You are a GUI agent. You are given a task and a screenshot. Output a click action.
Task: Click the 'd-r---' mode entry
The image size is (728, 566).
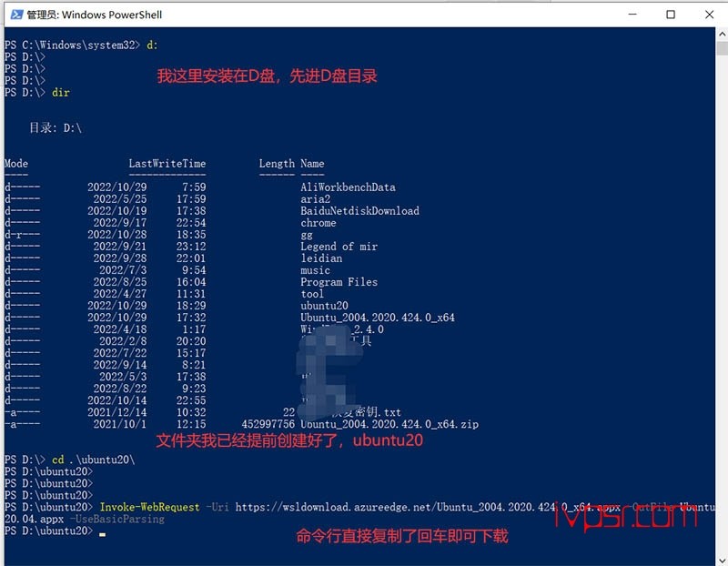(x=22, y=235)
